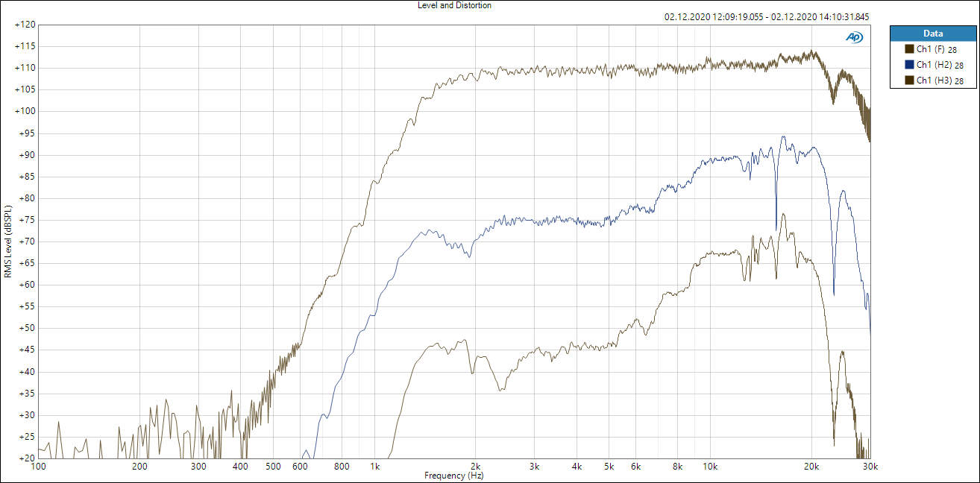Image resolution: width=980 pixels, height=483 pixels.
Task: Click the +100 y-axis tick label
Action: tap(25, 111)
